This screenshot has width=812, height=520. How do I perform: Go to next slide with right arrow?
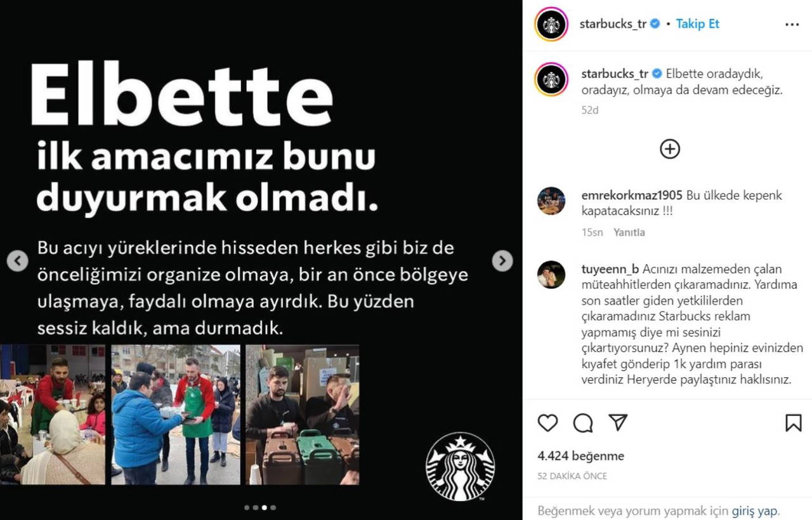click(x=502, y=260)
